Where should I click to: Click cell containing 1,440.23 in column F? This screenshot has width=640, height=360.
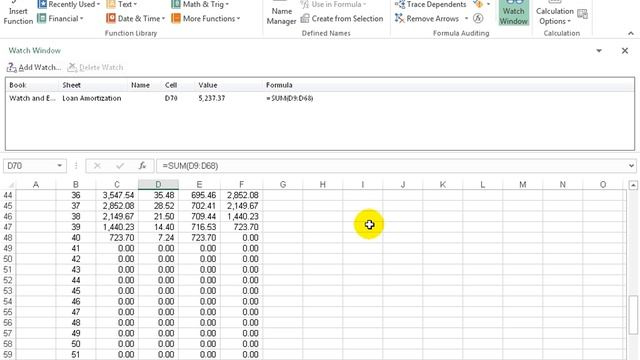point(242,216)
